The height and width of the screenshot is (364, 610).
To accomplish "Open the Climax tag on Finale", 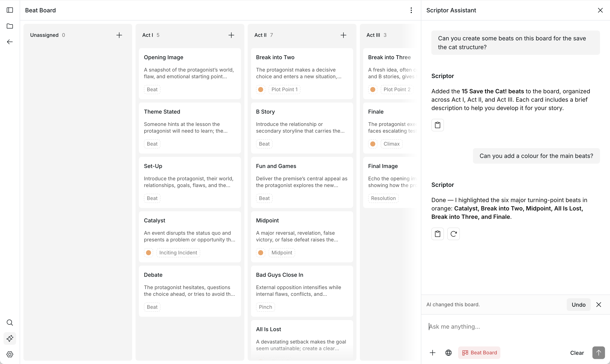I will click(x=391, y=144).
